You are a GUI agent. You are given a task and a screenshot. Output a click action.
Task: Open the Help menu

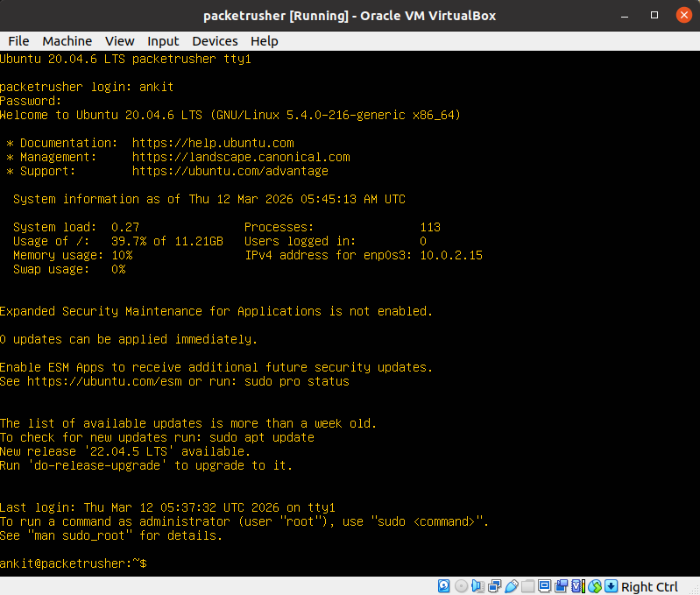click(x=264, y=41)
